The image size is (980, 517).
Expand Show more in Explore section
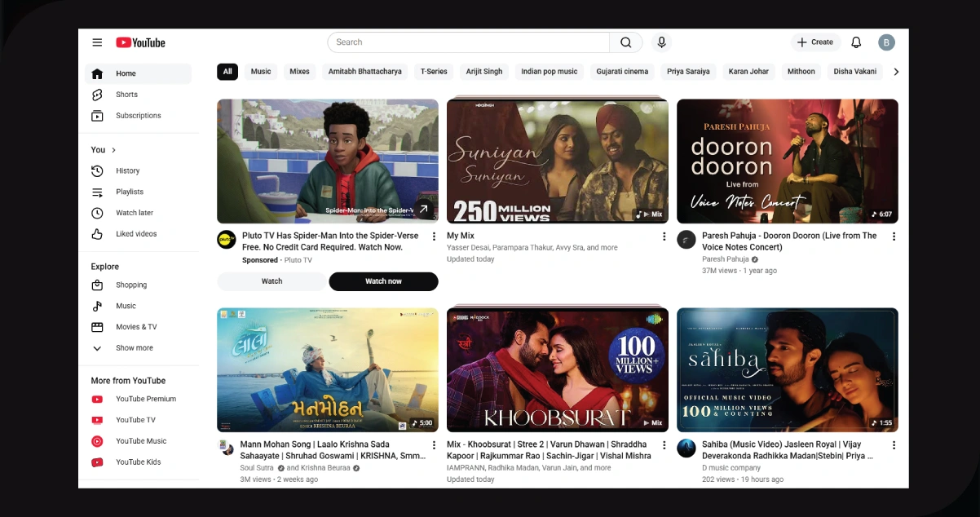[134, 348]
